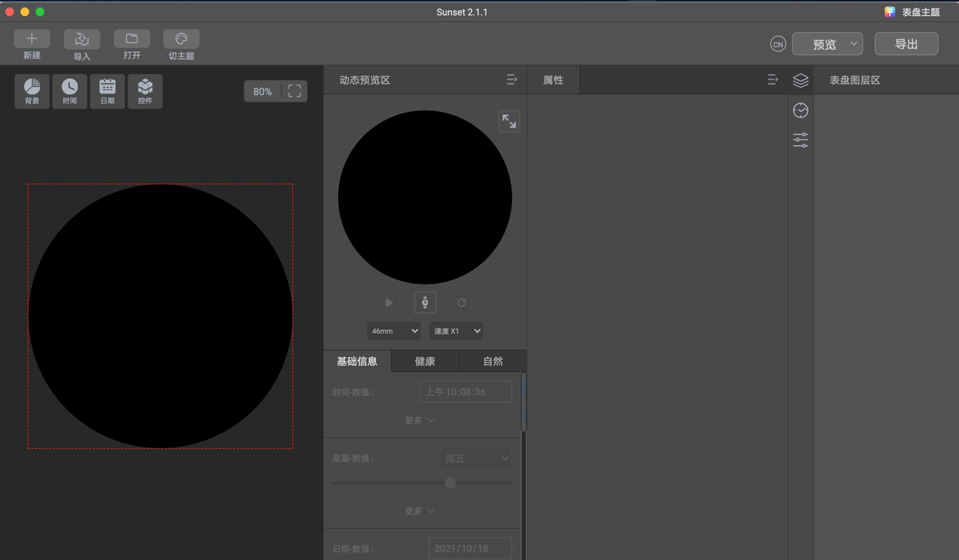The image size is (959, 560).
Task: Click the fit-to-screen icon beside 80%
Action: pos(295,91)
